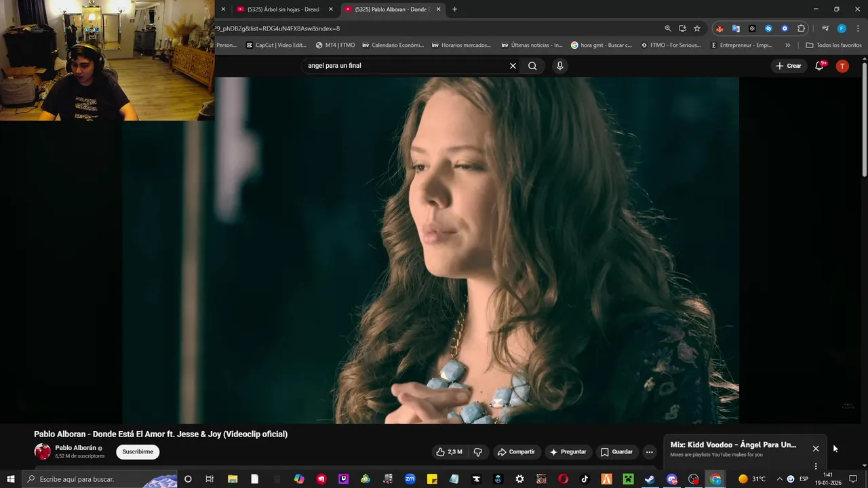Open Minecraft from the taskbar
The height and width of the screenshot is (488, 868).
628,479
